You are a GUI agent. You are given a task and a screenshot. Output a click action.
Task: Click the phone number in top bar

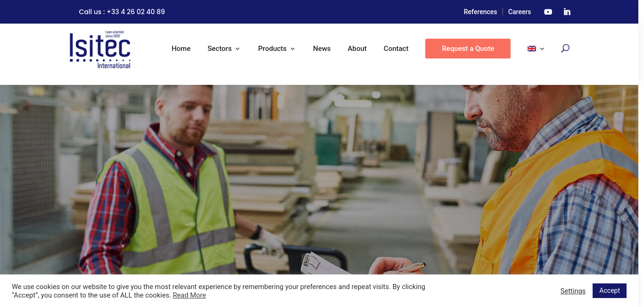[x=136, y=12]
